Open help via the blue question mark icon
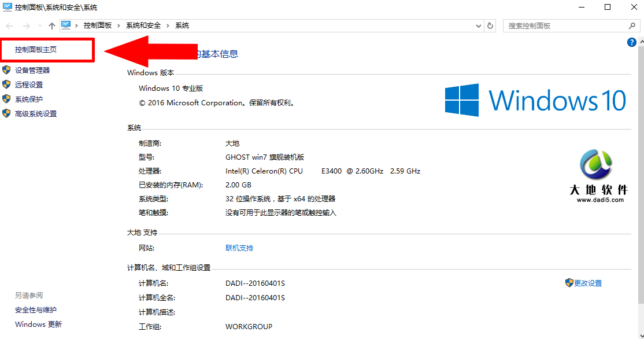644x339 pixels. tap(632, 42)
